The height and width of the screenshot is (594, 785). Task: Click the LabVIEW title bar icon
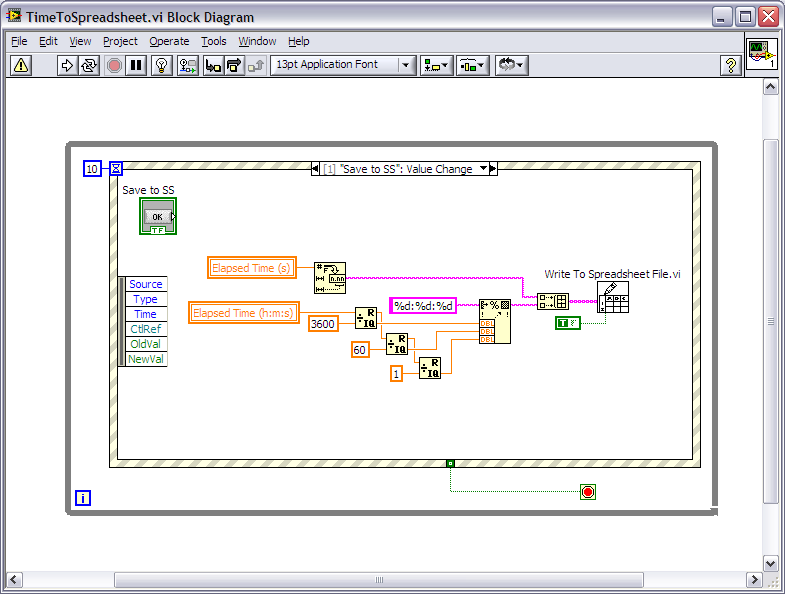pyautogui.click(x=14, y=16)
